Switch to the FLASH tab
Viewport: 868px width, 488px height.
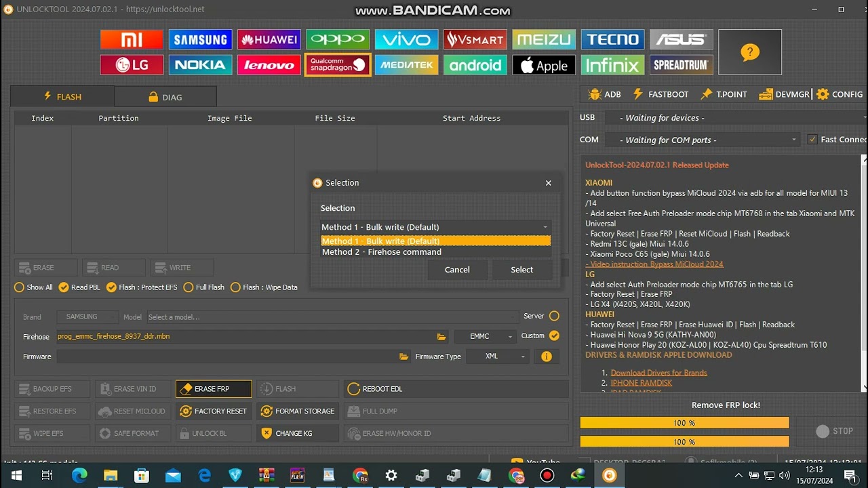[x=62, y=97]
